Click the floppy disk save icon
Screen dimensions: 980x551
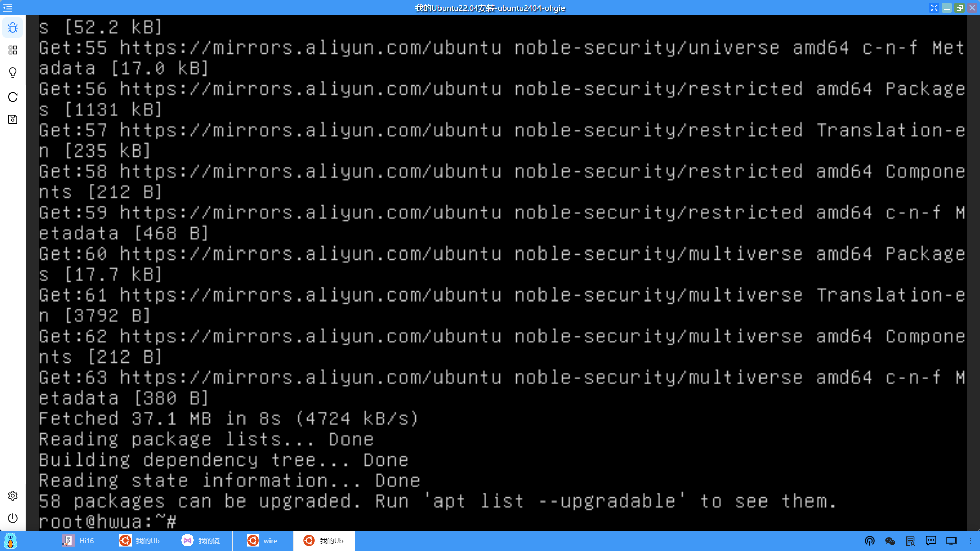click(x=13, y=119)
